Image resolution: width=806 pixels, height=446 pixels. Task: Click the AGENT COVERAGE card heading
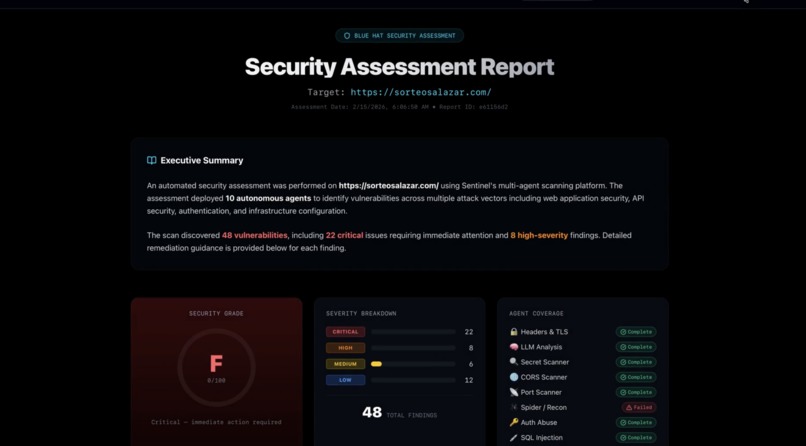536,313
